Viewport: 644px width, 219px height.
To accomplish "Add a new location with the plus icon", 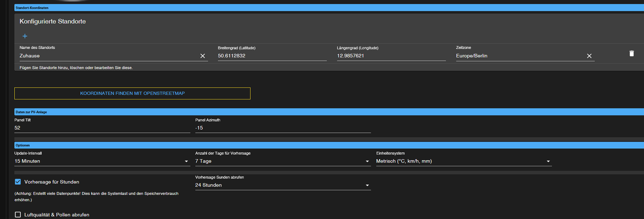I will point(25,36).
